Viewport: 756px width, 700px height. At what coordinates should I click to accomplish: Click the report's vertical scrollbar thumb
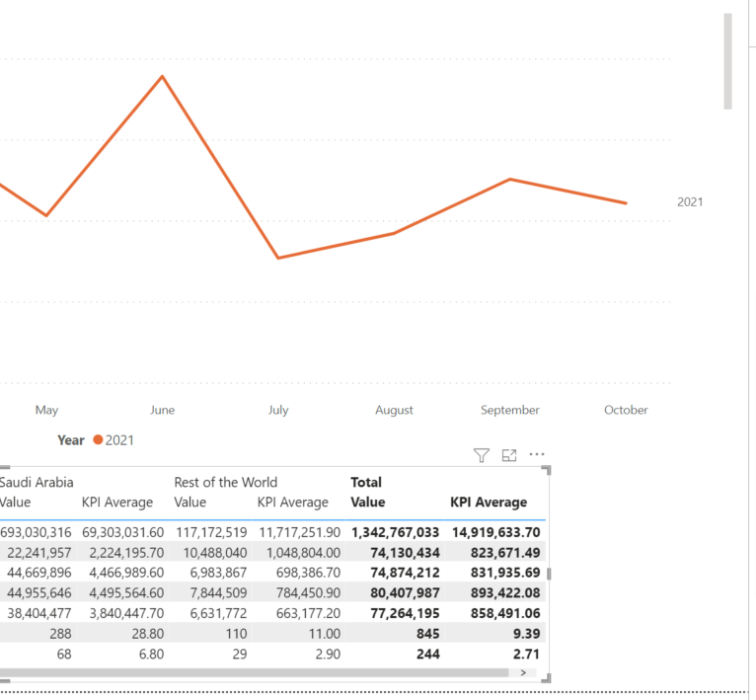coord(727,61)
